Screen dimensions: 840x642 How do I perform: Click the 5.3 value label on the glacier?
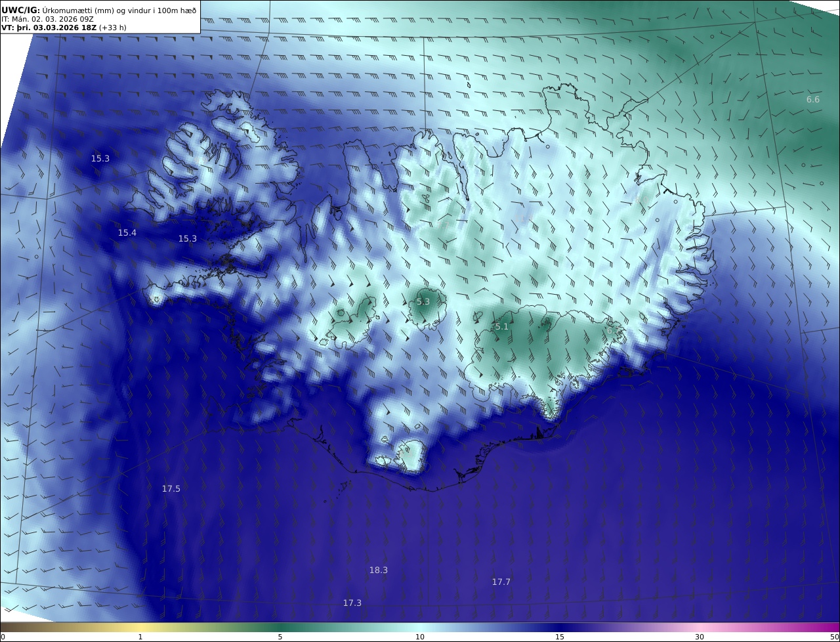(423, 301)
